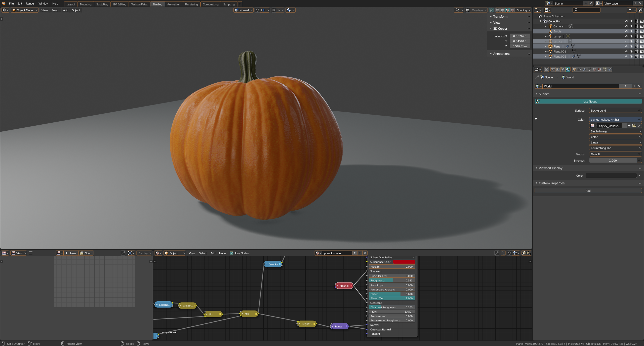Click Add under Custom Properties
644x346 pixels.
[588, 191]
